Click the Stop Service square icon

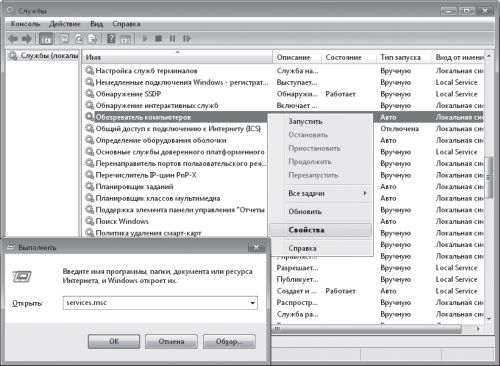pos(159,39)
